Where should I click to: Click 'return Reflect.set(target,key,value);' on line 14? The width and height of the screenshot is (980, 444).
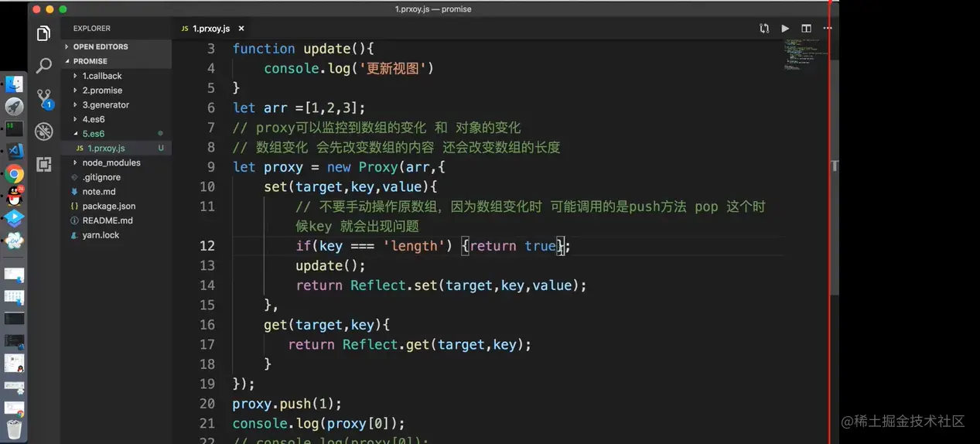441,285
